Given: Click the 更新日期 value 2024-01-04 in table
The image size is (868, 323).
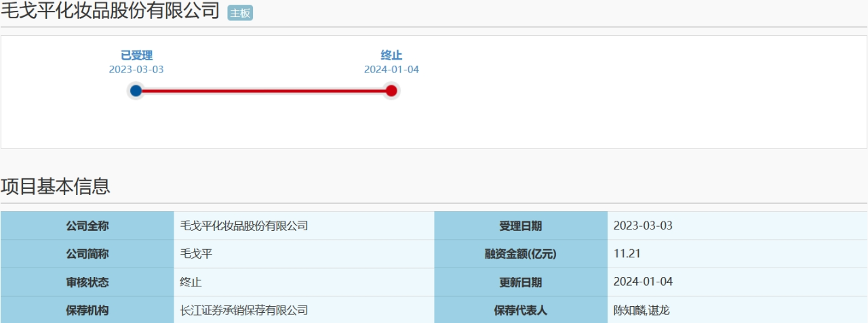Looking at the screenshot, I should (x=643, y=282).
